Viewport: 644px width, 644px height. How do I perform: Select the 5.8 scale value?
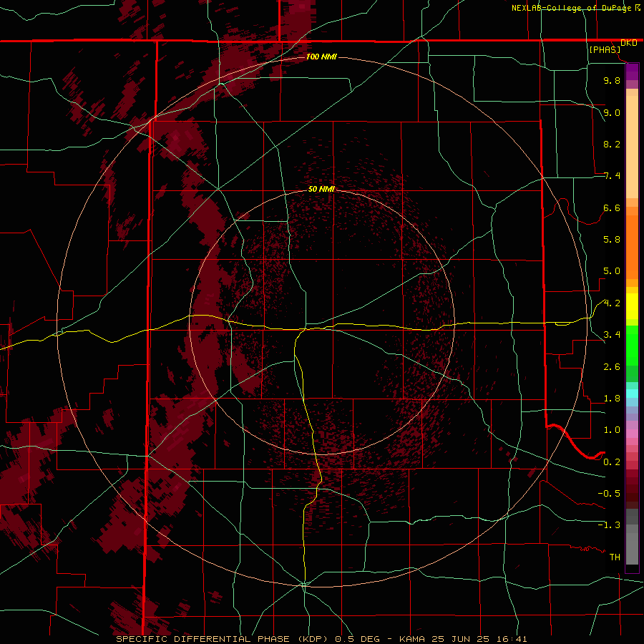tap(612, 240)
